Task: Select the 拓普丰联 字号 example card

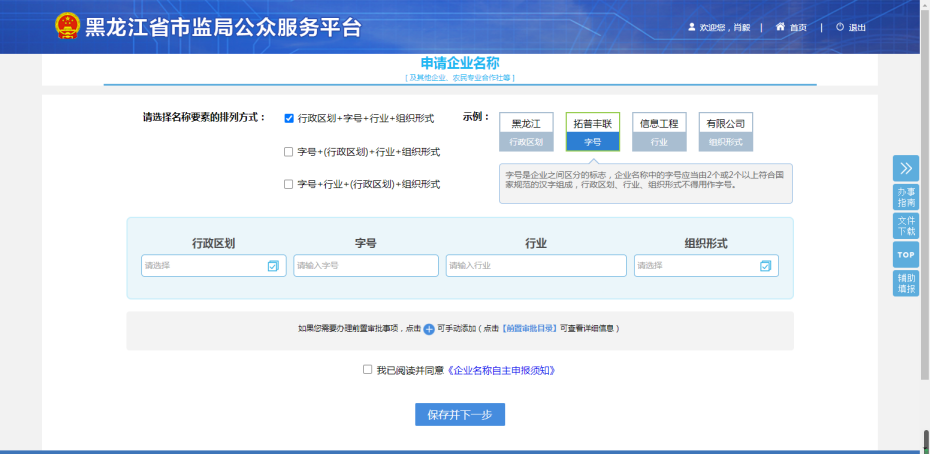Action: [593, 132]
